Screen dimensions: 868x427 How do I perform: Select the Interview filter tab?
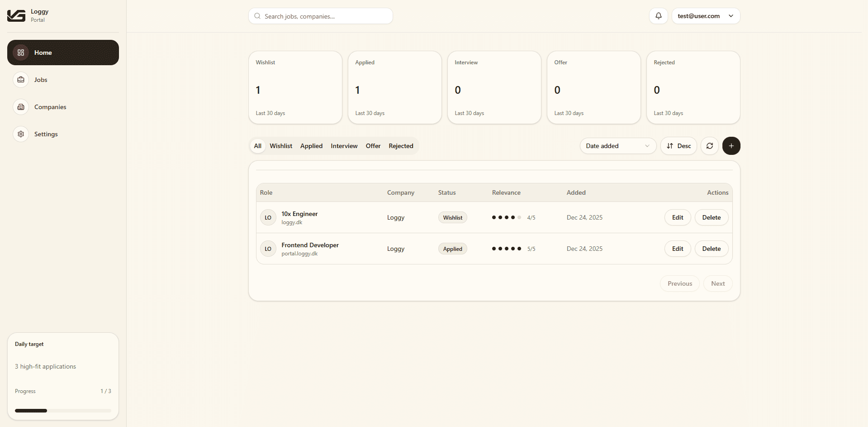pos(344,146)
